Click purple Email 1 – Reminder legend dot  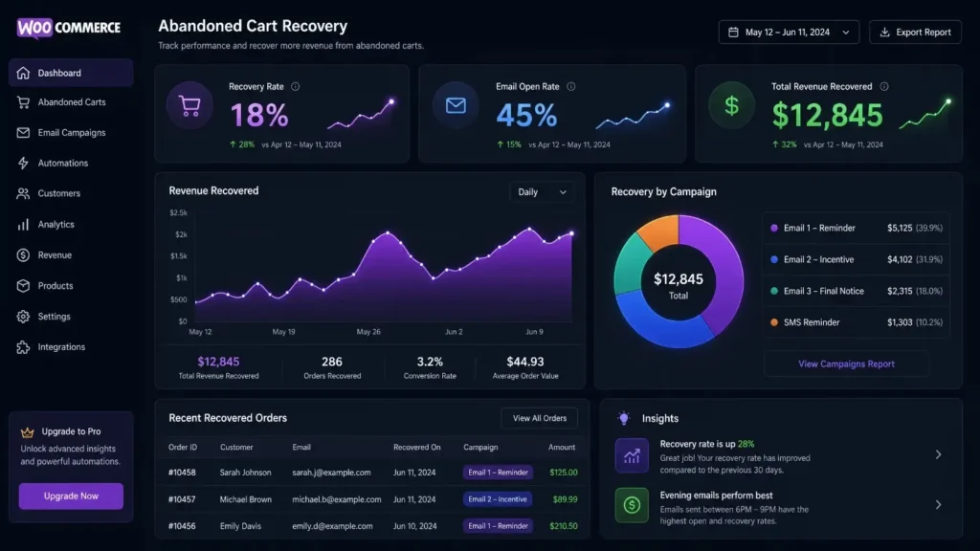click(774, 228)
